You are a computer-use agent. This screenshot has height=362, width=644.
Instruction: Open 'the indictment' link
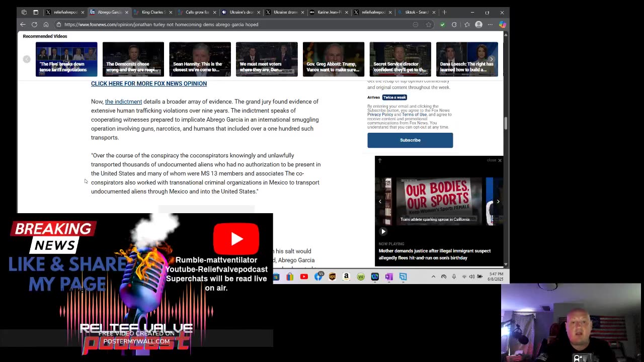pos(123,102)
